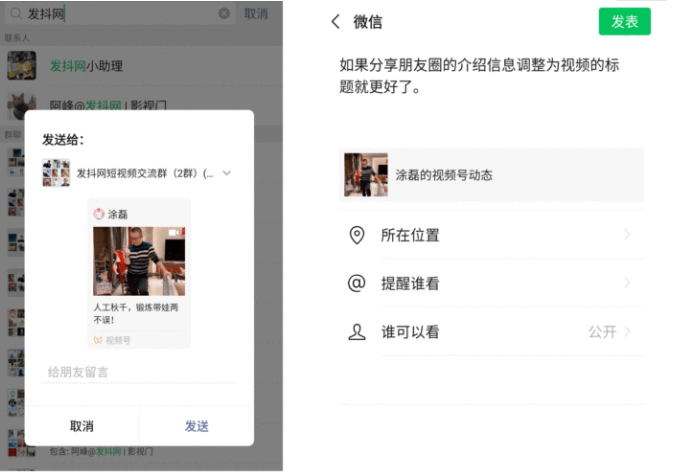Click the 涂磊 avatar on the video card
The height and width of the screenshot is (475, 673).
tap(99, 214)
